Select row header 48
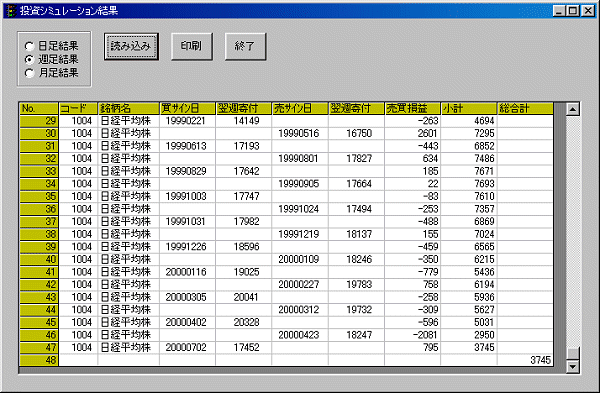This screenshot has width=600, height=393. coord(39,360)
